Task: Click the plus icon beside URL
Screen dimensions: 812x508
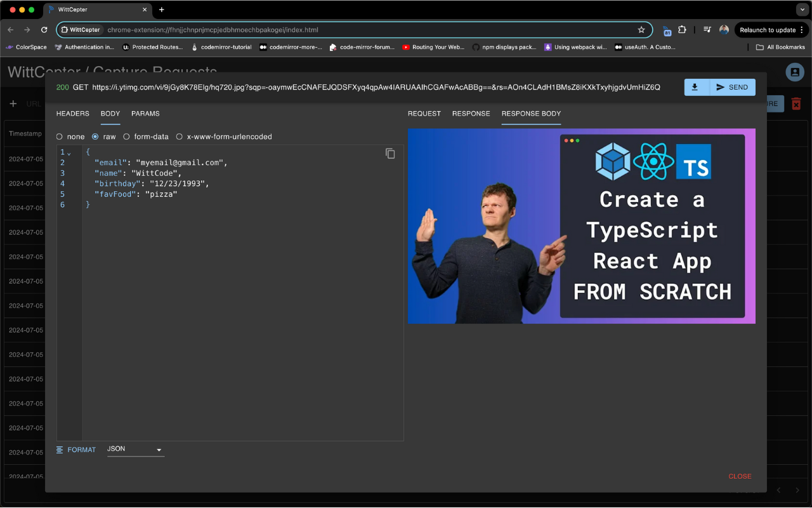Action: tap(13, 104)
